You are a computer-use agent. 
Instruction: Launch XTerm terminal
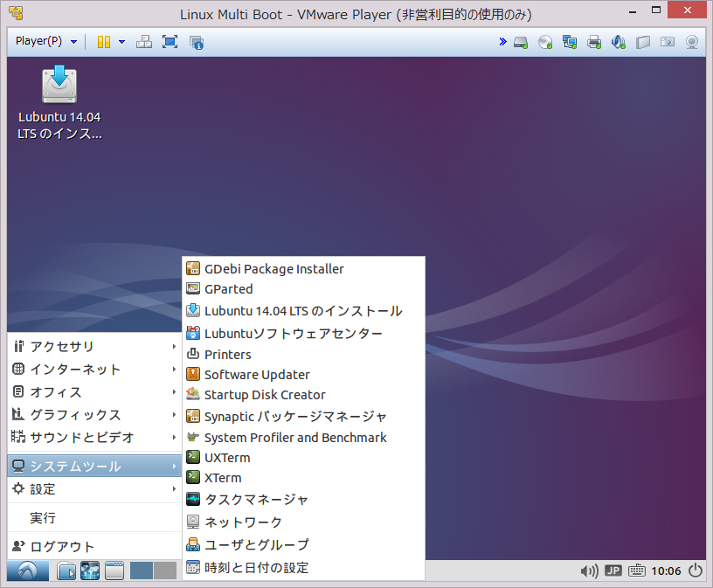303,478
